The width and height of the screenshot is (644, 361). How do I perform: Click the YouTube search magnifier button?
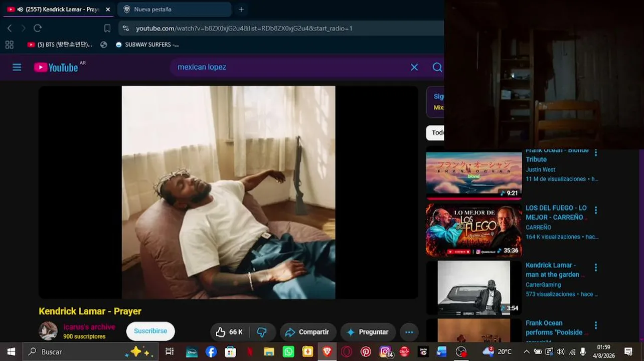point(437,67)
